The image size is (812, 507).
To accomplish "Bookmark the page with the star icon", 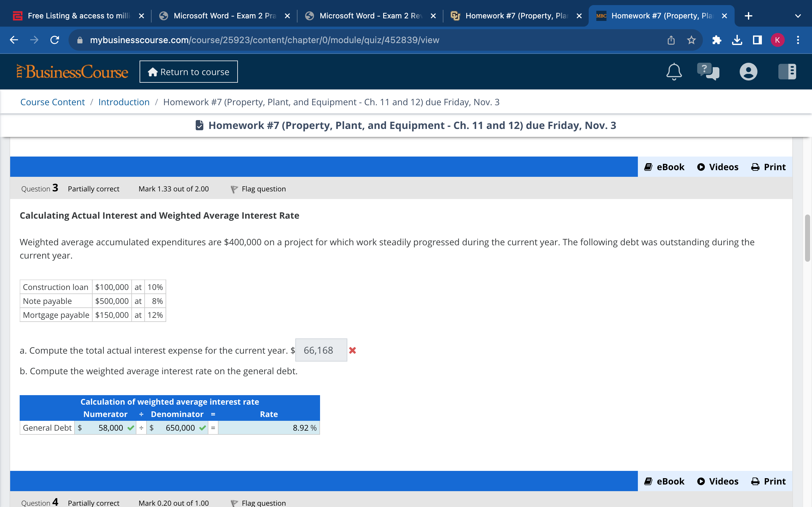I will (691, 40).
